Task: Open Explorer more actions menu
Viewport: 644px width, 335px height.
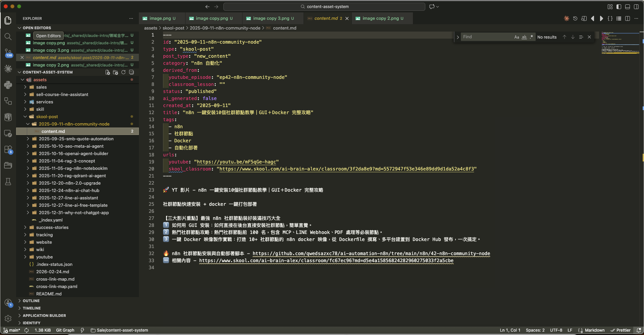Action: pos(131,18)
